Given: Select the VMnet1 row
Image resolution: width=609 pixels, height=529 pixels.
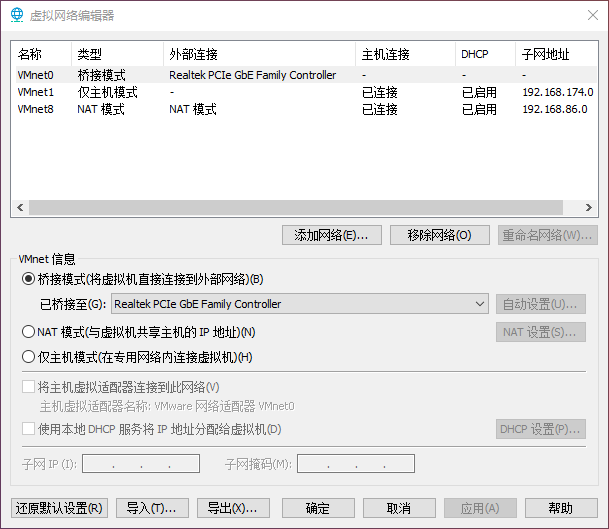Looking at the screenshot, I should click(x=305, y=92).
